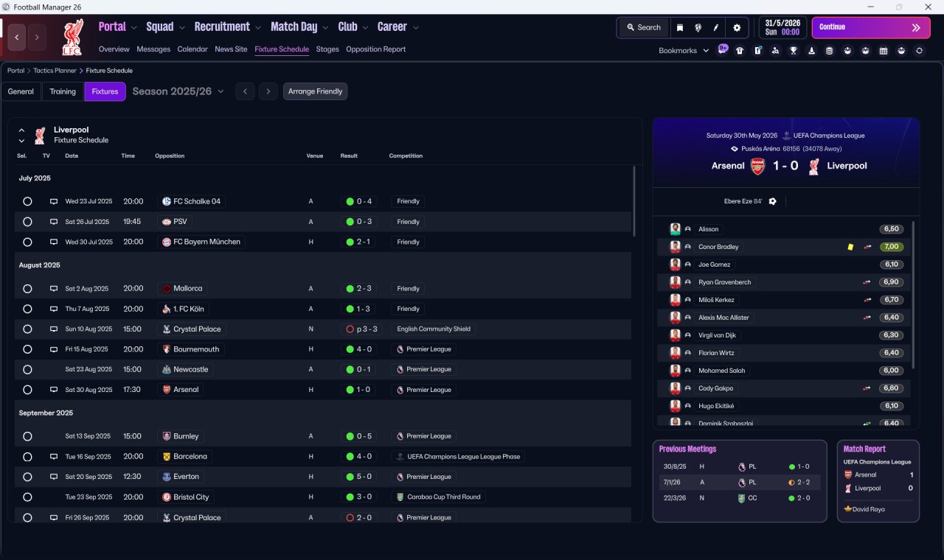
Task: Click Alisson's player portrait icon
Action: 675,229
